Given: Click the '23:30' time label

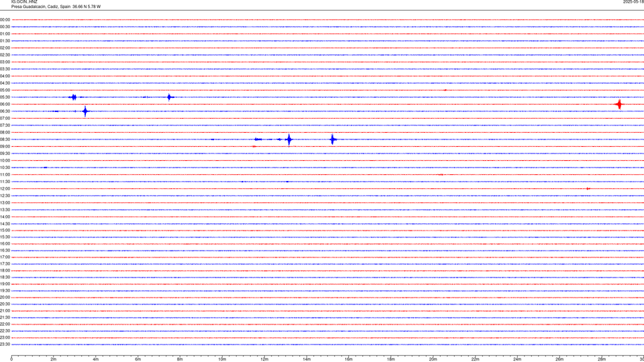Looking at the screenshot, I should pyautogui.click(x=5, y=345).
